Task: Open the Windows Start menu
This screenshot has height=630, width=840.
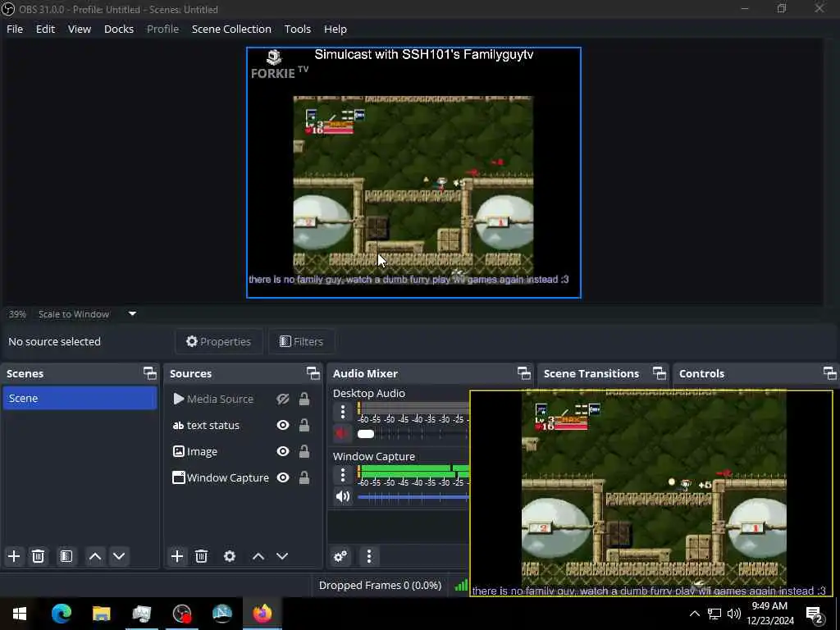Action: click(20, 614)
